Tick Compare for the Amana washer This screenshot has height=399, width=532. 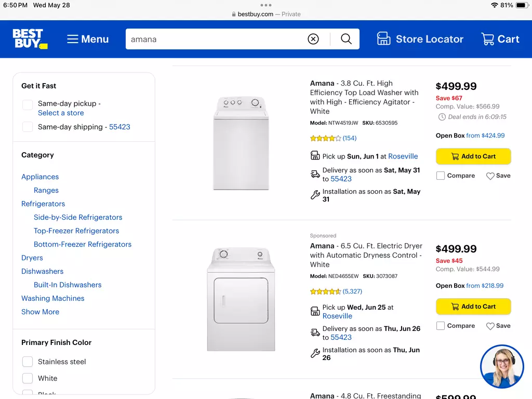[x=441, y=176]
